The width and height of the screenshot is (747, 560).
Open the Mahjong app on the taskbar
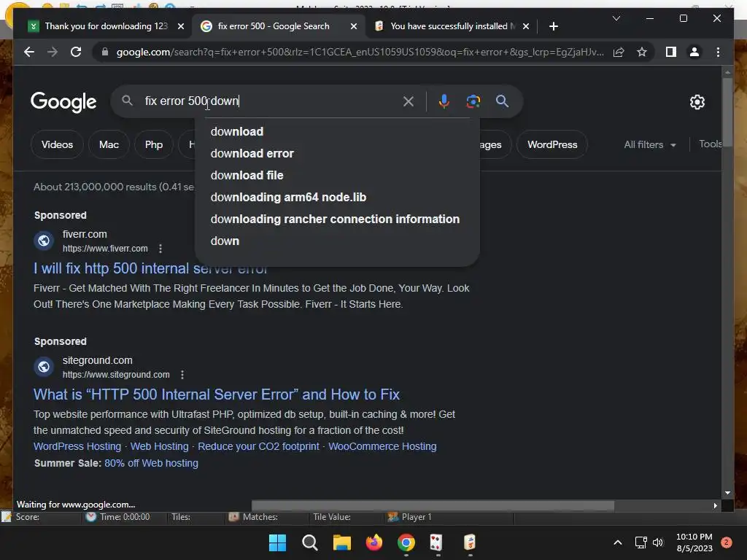click(470, 542)
